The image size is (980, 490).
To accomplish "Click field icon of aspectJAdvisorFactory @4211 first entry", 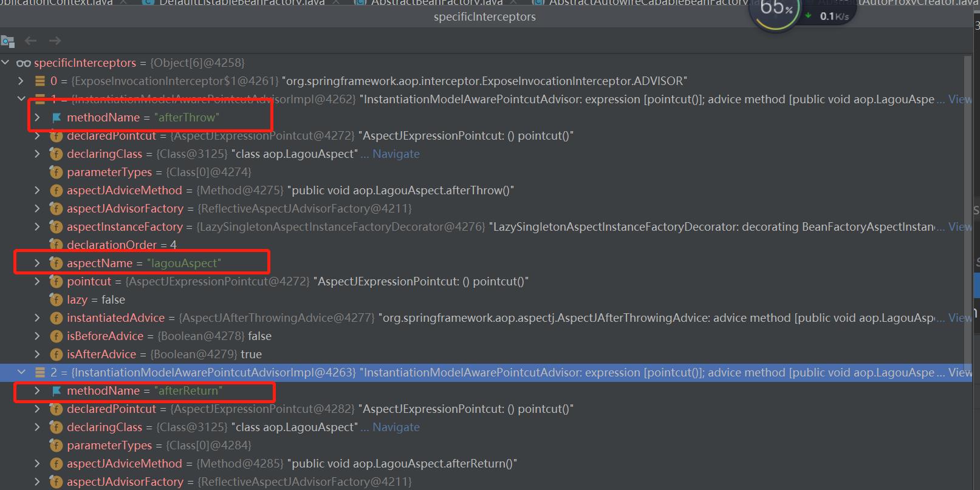I will pos(57,208).
